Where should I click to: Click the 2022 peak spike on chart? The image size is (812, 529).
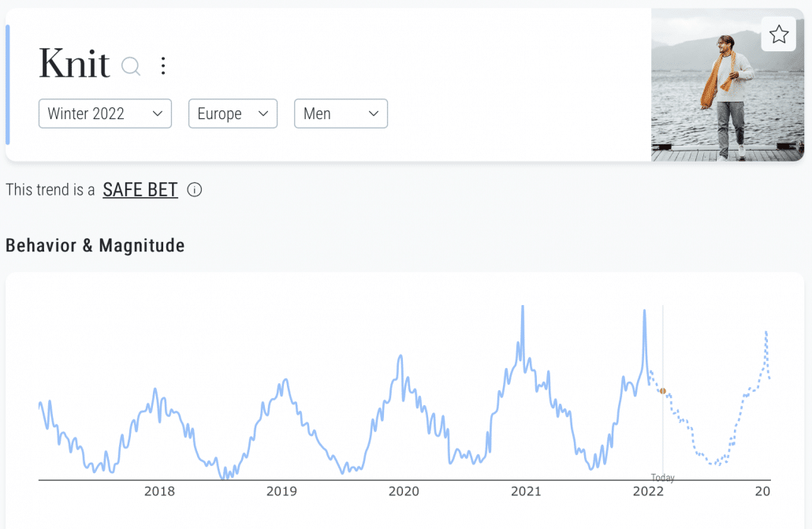[644, 312]
